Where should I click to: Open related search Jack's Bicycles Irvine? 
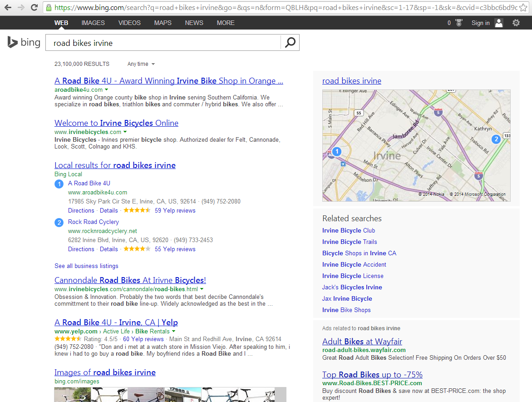coord(352,287)
